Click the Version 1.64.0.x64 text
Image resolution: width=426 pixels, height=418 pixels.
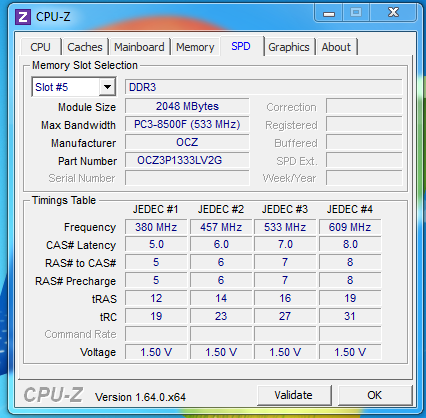140,397
